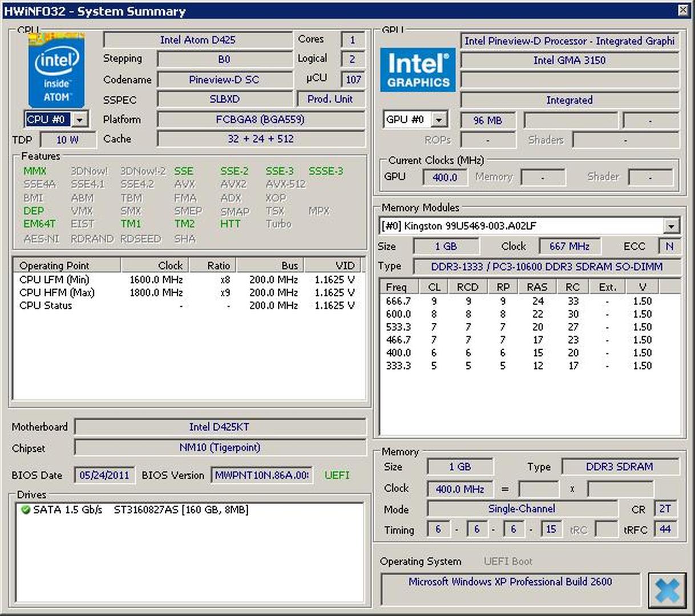Click the TDP 10 W field
Viewport: 695px width, 616px height.
(67, 140)
